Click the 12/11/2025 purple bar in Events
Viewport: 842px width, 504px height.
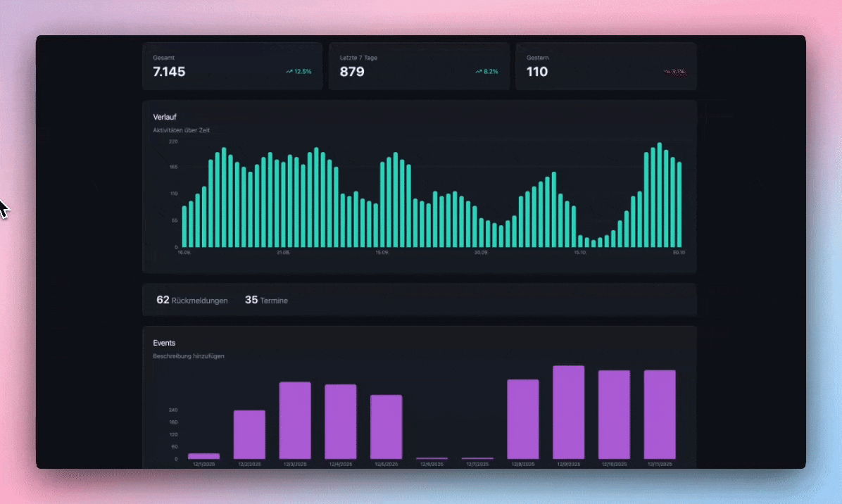pyautogui.click(x=660, y=415)
